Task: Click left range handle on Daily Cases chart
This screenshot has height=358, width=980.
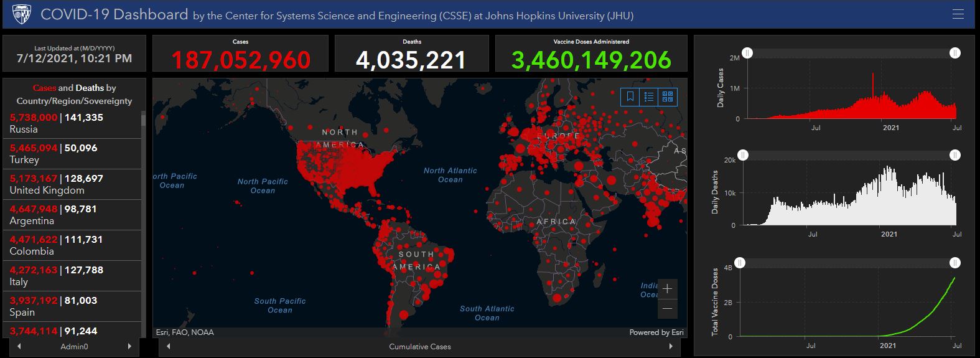Action: coord(747,54)
